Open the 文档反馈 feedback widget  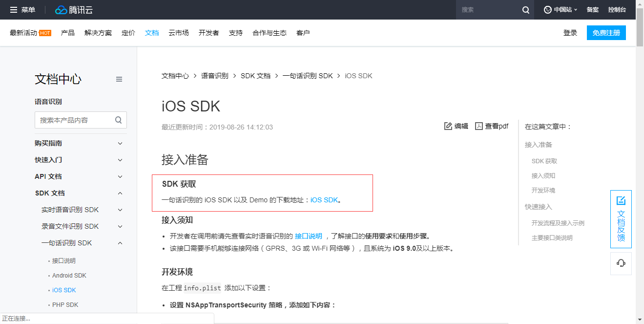coord(621,219)
